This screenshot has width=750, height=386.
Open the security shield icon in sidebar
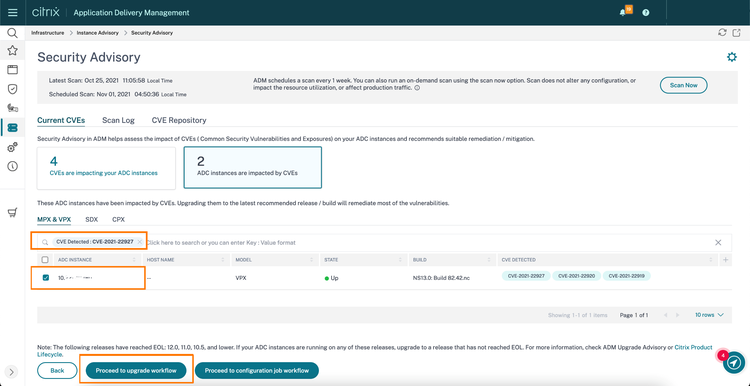click(12, 89)
